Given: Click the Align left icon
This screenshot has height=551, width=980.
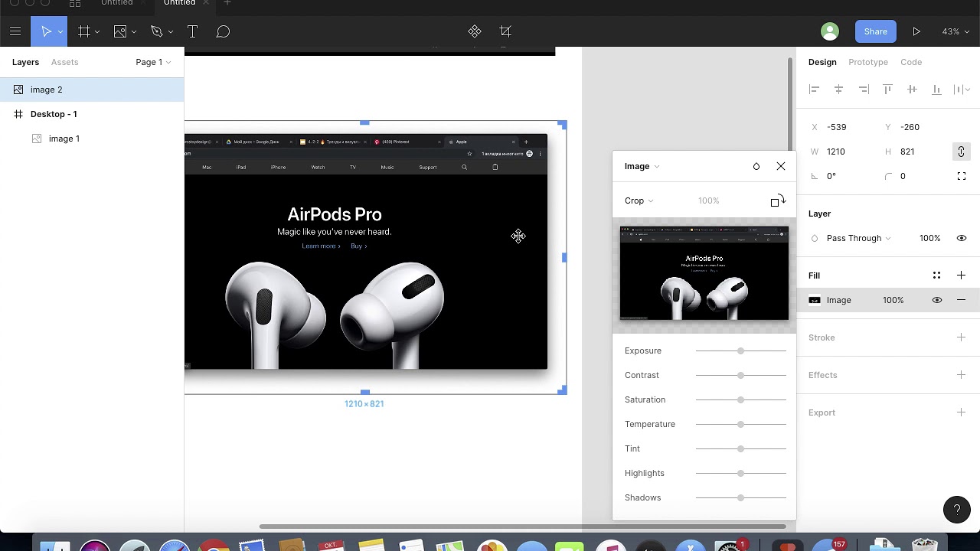Looking at the screenshot, I should (x=815, y=90).
